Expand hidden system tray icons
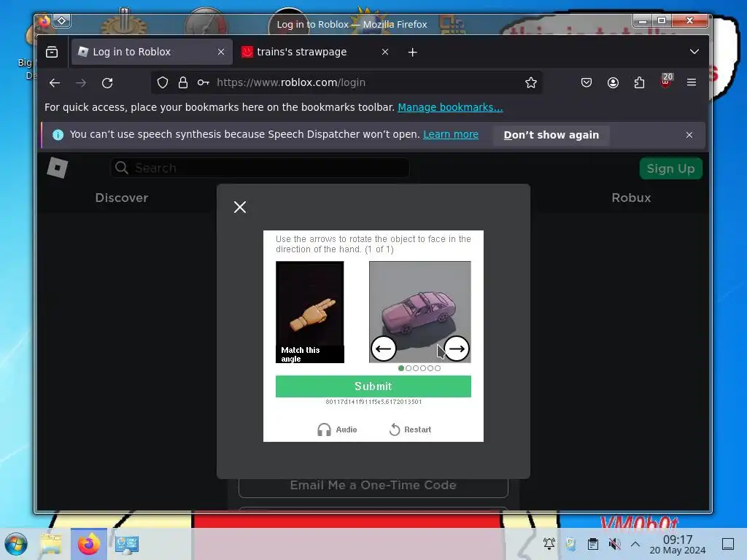 (x=635, y=543)
